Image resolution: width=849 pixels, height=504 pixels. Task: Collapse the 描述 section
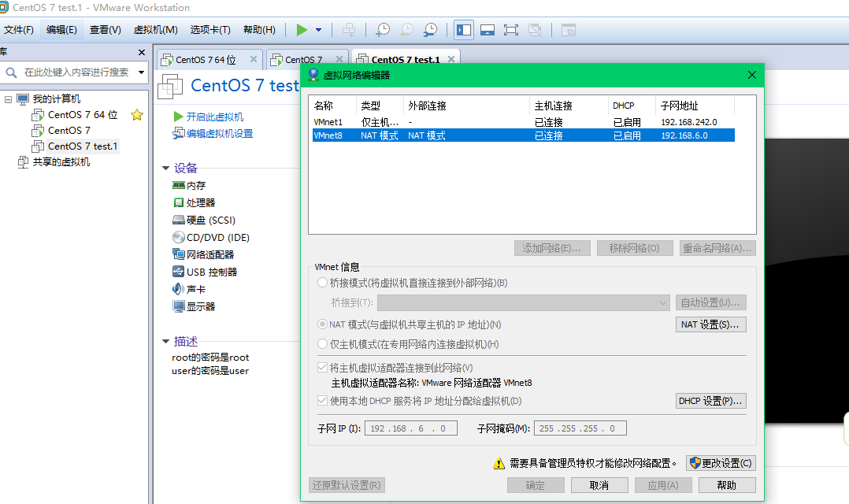pyautogui.click(x=165, y=342)
